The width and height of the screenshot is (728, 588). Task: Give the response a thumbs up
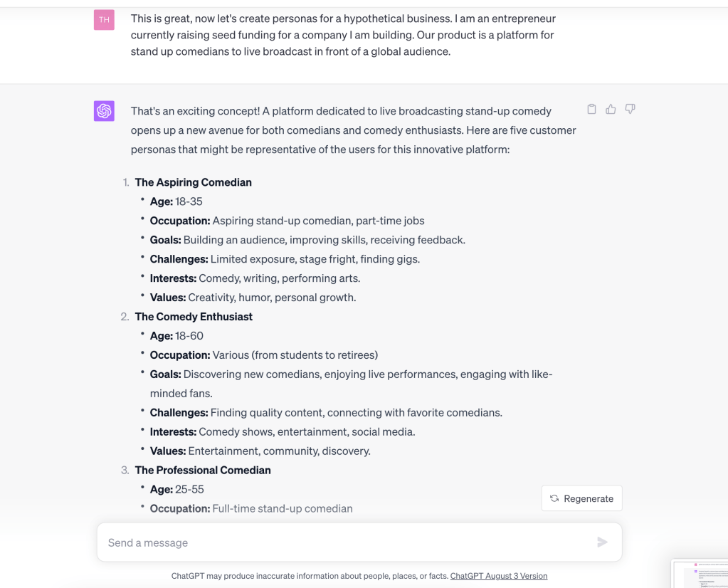pyautogui.click(x=611, y=110)
